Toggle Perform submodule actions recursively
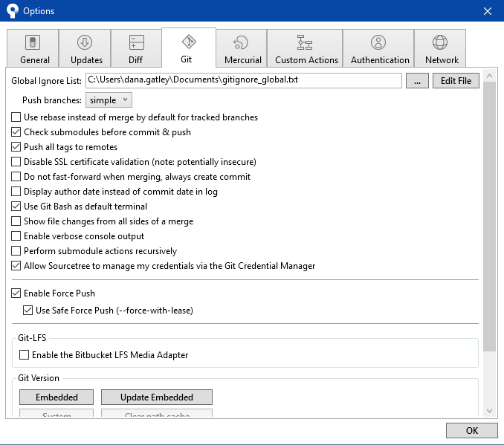The height and width of the screenshot is (445, 504). [16, 250]
